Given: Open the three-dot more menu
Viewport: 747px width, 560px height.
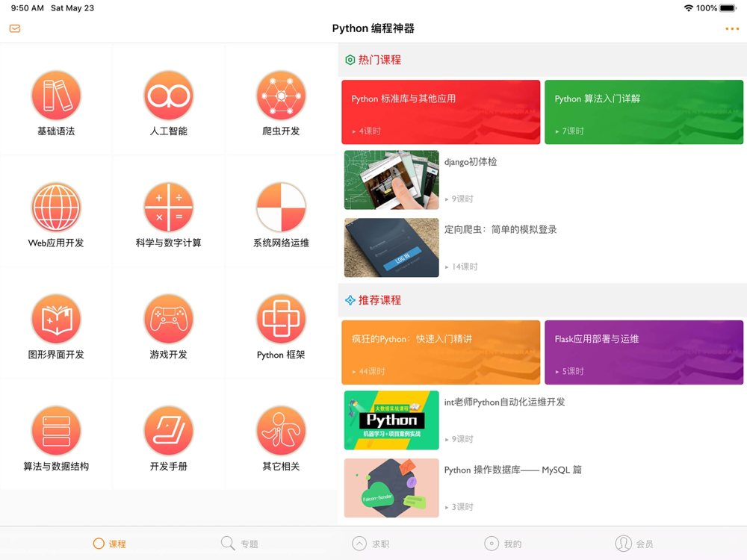Looking at the screenshot, I should [732, 29].
